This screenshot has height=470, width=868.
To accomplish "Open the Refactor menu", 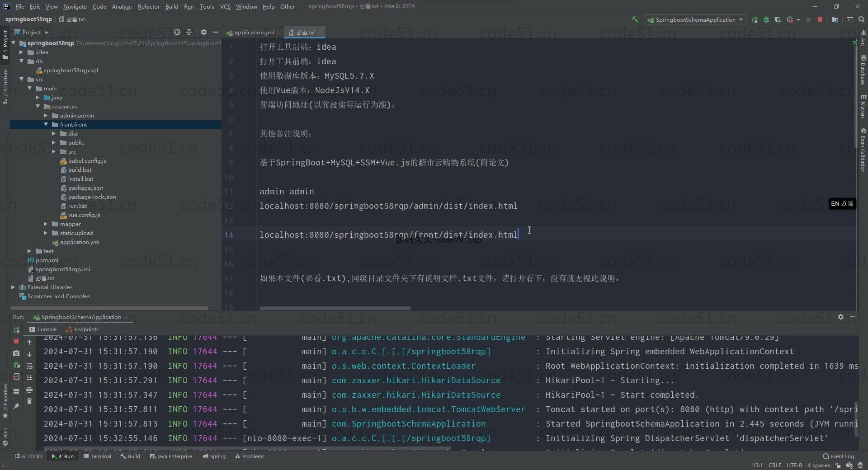I will 149,6.
